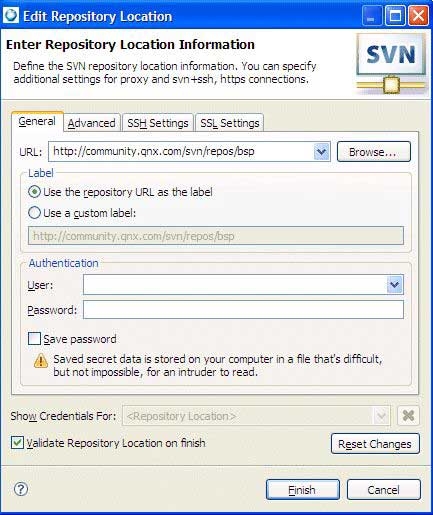Minimize the Edit Repository Location window
The height and width of the screenshot is (515, 433).
[x=372, y=15]
